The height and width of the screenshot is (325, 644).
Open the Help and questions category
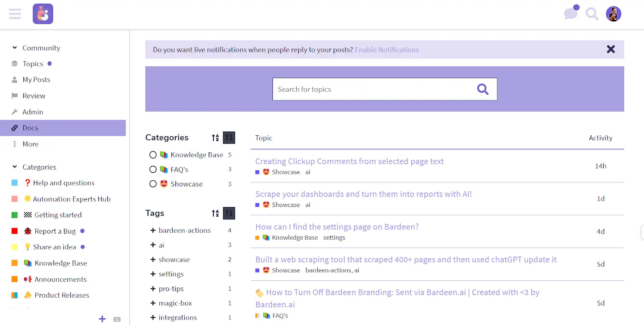coord(64,183)
